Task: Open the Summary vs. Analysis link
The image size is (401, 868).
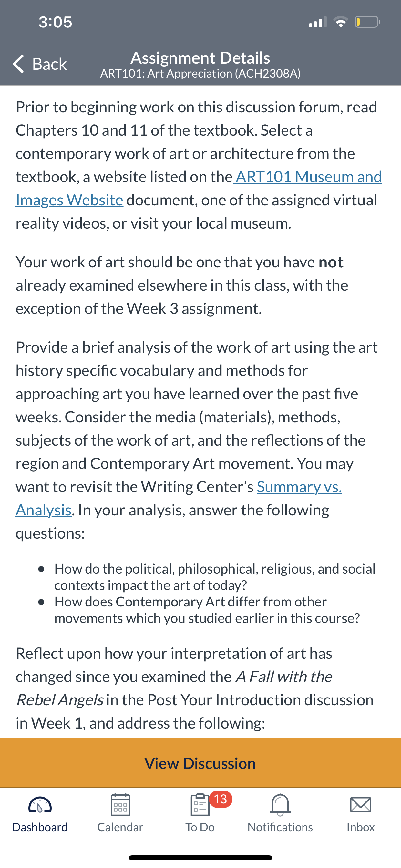Action: coord(179,498)
